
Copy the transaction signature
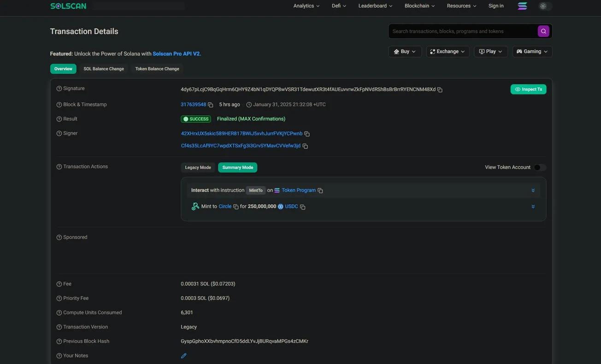click(x=440, y=90)
